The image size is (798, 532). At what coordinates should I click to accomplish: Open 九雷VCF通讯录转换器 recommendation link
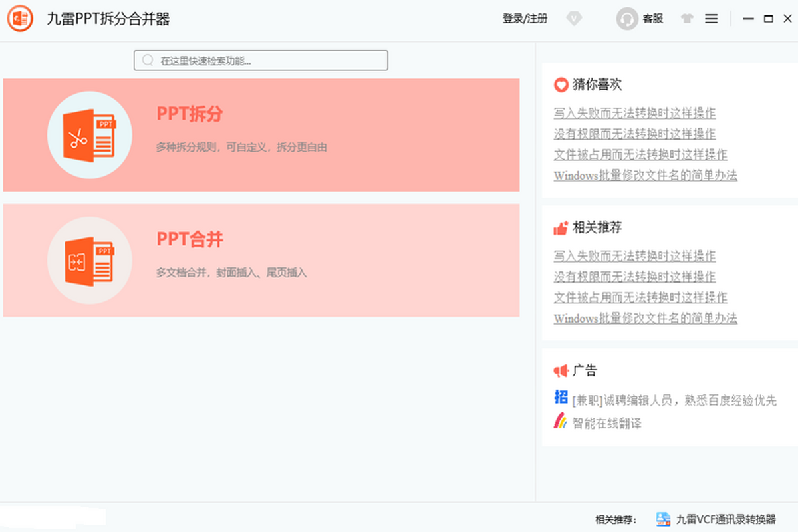(x=726, y=519)
